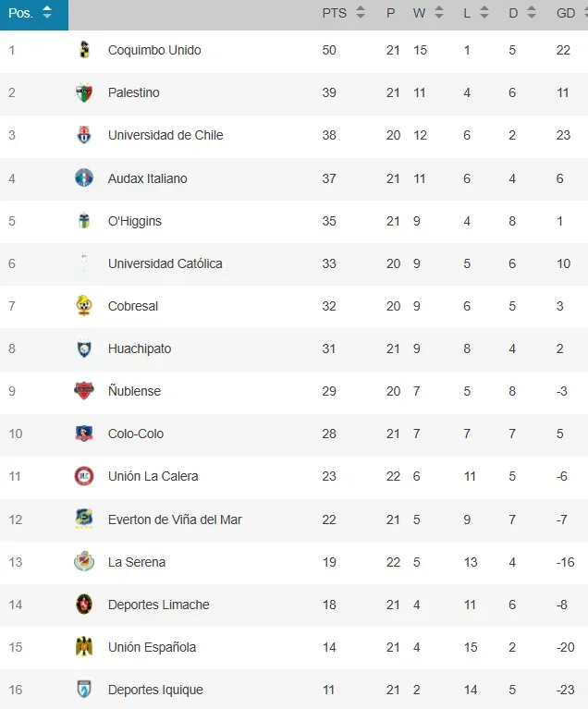Sort table by W column arrows
Image resolution: width=588 pixels, height=709 pixels.
[439, 12]
